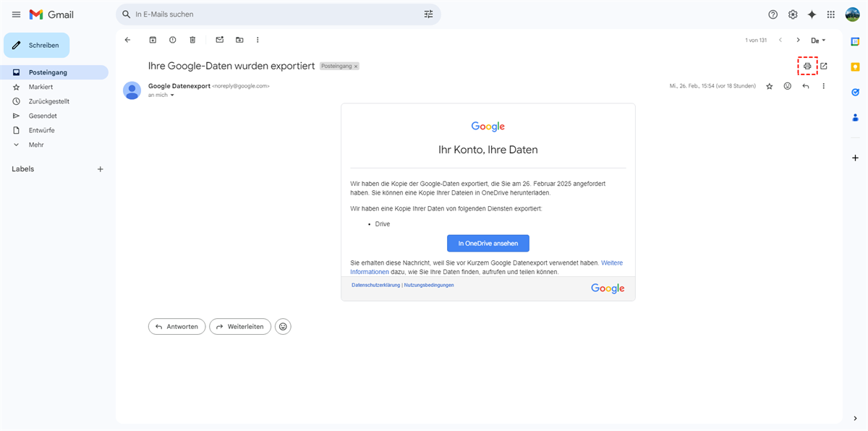The width and height of the screenshot is (868, 431).
Task: Mark the email as unread
Action: coord(220,40)
